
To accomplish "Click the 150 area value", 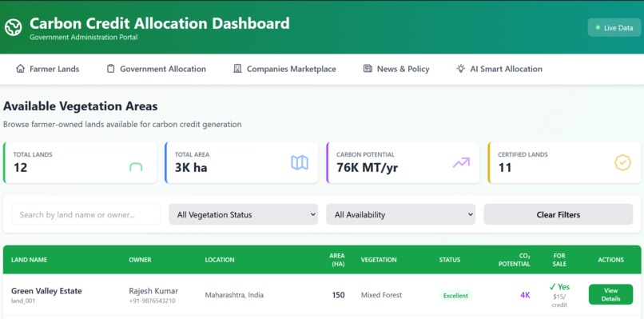I will [338, 295].
